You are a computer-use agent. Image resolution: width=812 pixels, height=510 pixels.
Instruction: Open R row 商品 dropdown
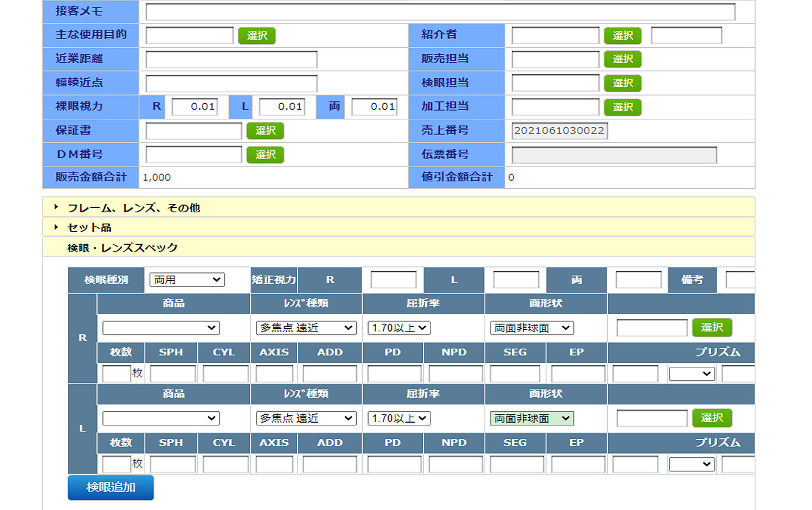click(x=160, y=328)
